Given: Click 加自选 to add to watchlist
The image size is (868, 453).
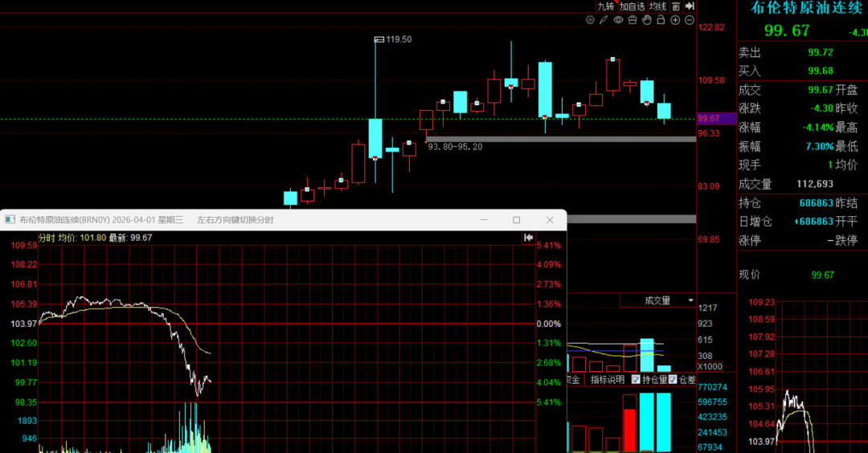Looking at the screenshot, I should pos(633,6).
